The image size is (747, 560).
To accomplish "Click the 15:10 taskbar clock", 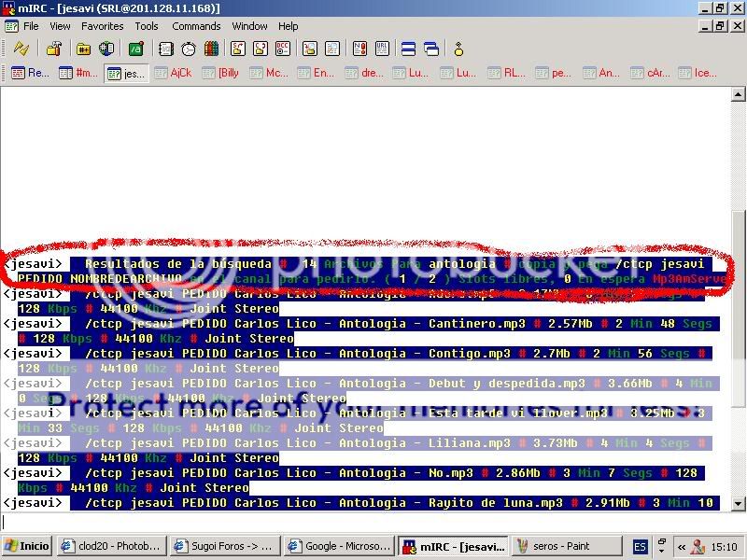I will 725,547.
